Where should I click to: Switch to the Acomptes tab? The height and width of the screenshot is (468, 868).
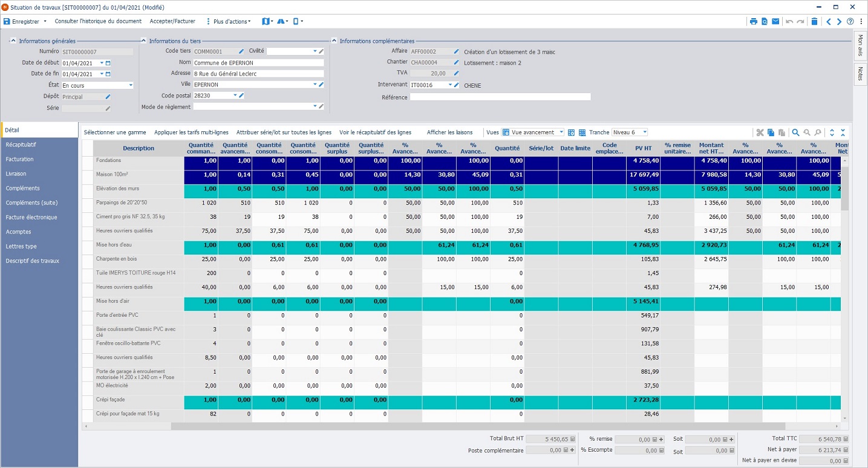[39, 232]
